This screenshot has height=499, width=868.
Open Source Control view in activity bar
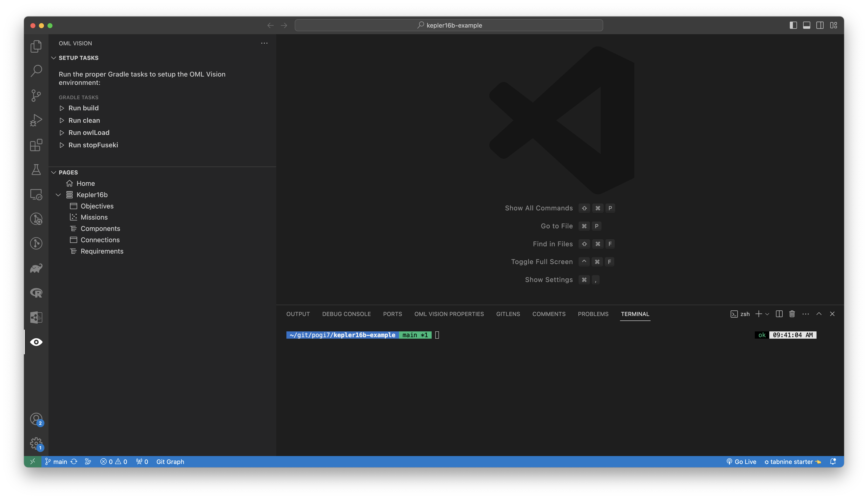coord(36,96)
